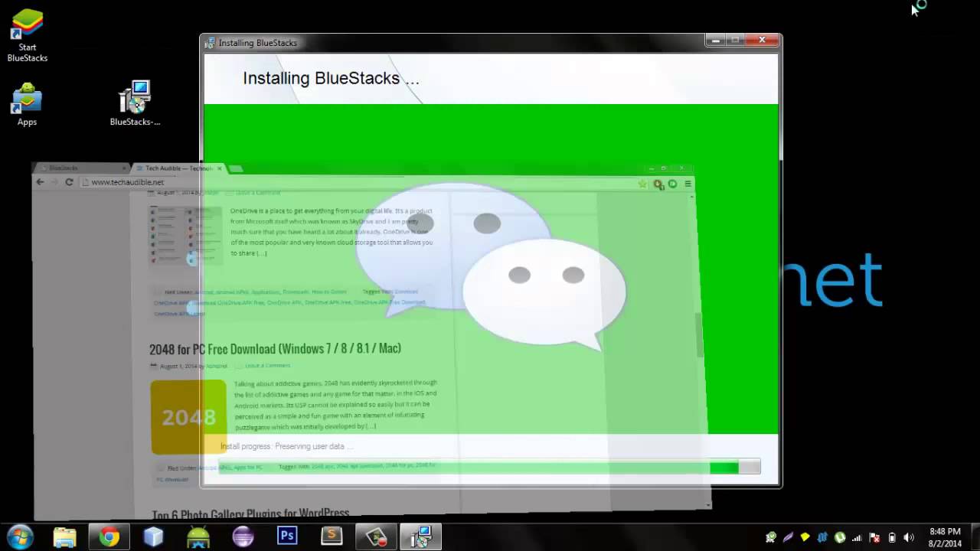Open Windows Explorer from the taskbar

[x=65, y=536]
